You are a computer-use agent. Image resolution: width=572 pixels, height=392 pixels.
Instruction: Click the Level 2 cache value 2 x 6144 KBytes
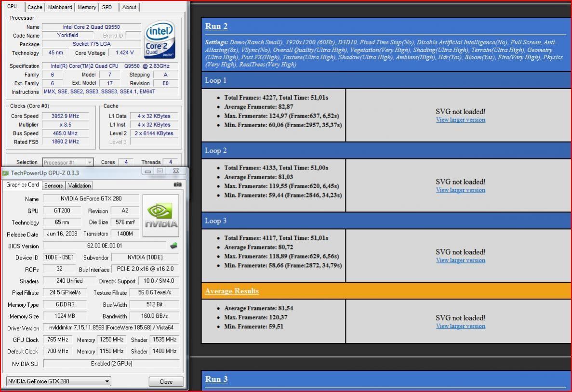click(x=154, y=133)
